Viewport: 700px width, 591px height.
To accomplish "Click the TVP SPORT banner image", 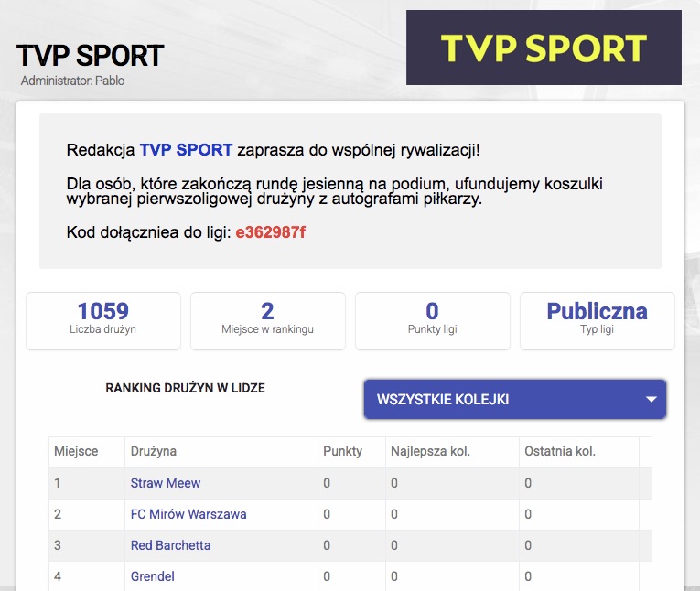I will [x=544, y=48].
